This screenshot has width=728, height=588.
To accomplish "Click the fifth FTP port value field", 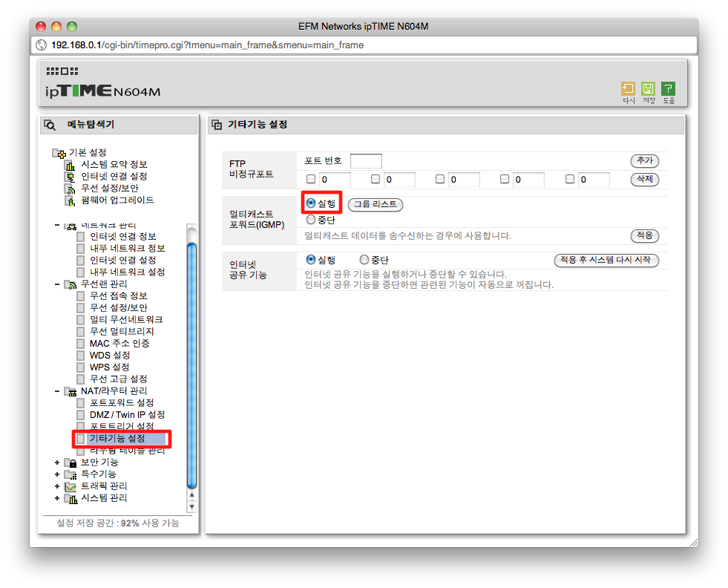I will [594, 179].
